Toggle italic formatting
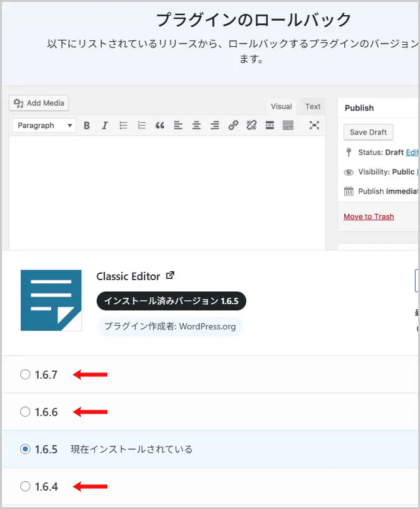Viewport: 420px width, 509px height. pos(104,125)
